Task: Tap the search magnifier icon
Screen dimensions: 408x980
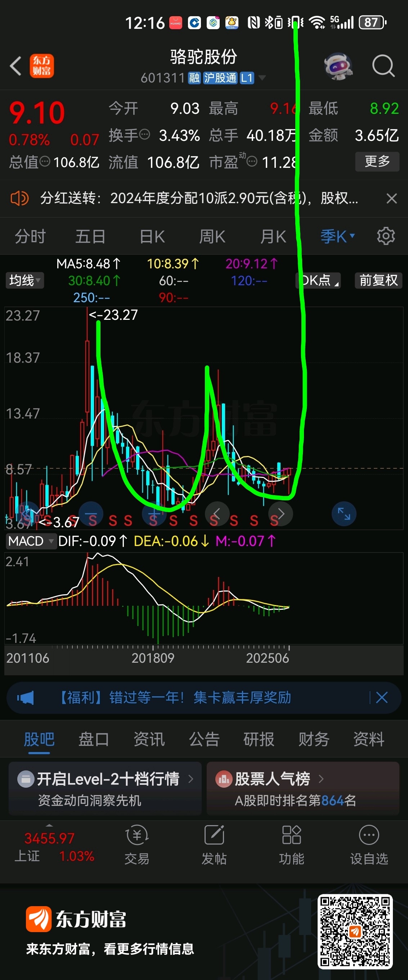Action: point(383,66)
